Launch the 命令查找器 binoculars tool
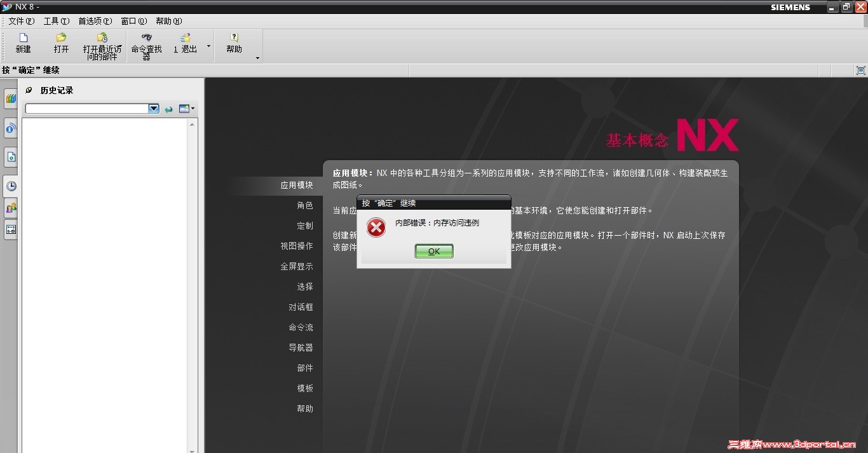This screenshot has width=868, height=453. point(147,37)
